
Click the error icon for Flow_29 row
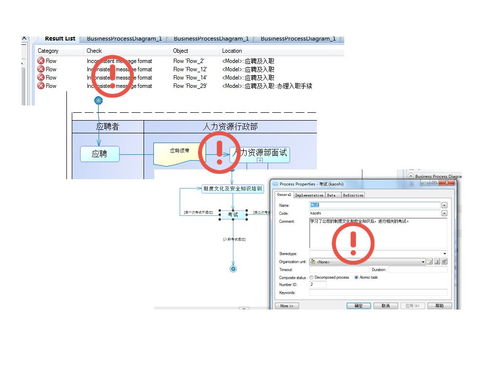point(41,86)
